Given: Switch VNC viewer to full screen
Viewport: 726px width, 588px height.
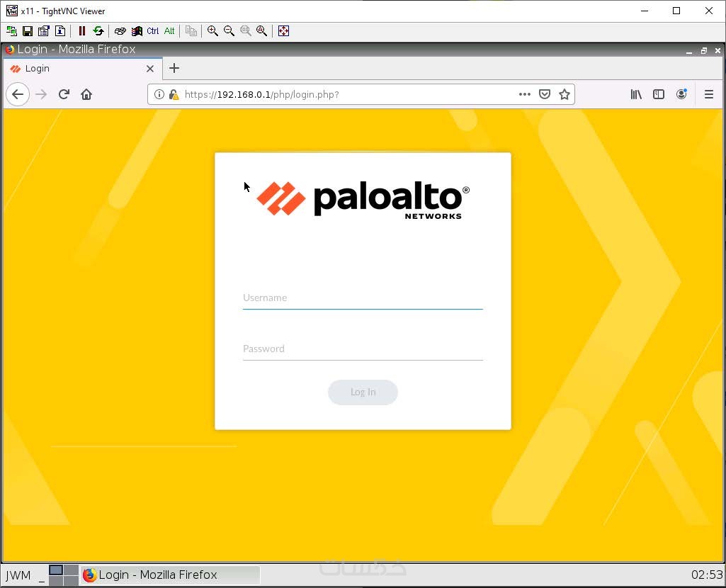Looking at the screenshot, I should pos(283,31).
